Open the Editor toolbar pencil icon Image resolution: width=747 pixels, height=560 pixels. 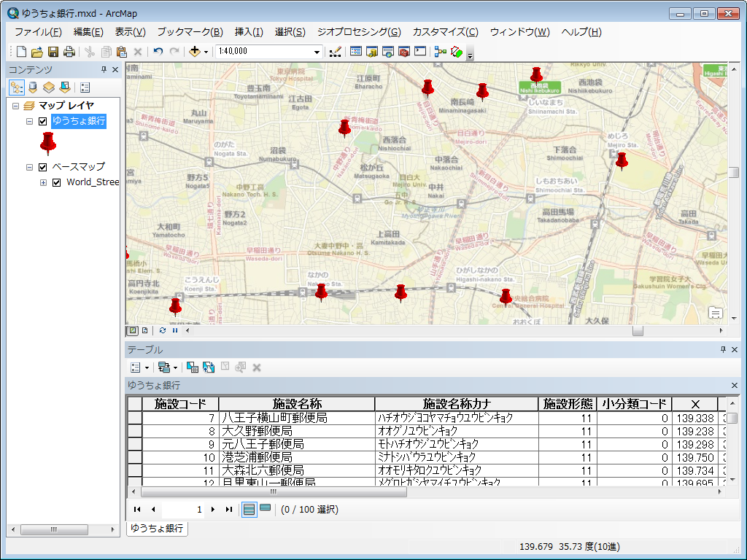click(x=335, y=52)
